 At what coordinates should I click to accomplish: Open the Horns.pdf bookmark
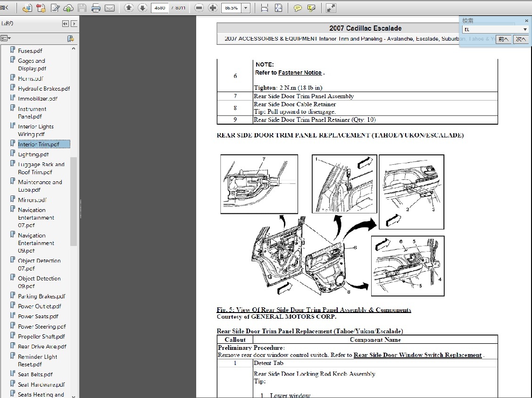click(31, 78)
